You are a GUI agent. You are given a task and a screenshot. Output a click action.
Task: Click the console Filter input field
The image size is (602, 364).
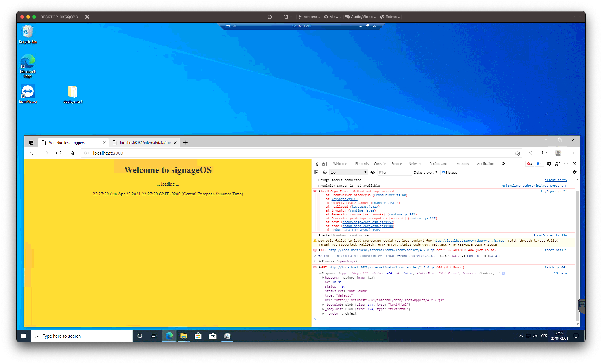[394, 172]
